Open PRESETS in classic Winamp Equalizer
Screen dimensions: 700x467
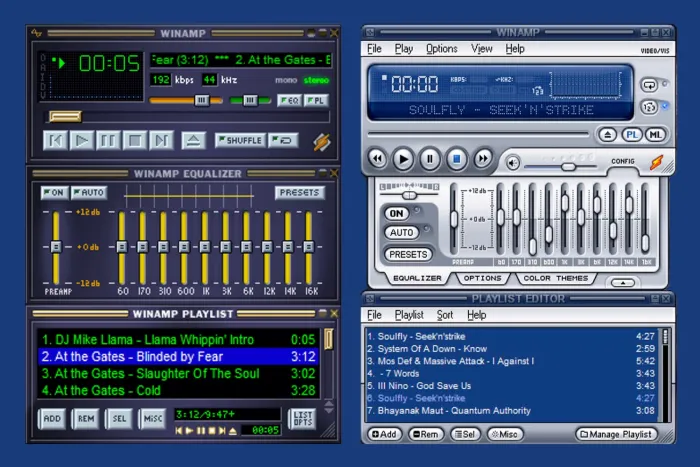pos(299,193)
